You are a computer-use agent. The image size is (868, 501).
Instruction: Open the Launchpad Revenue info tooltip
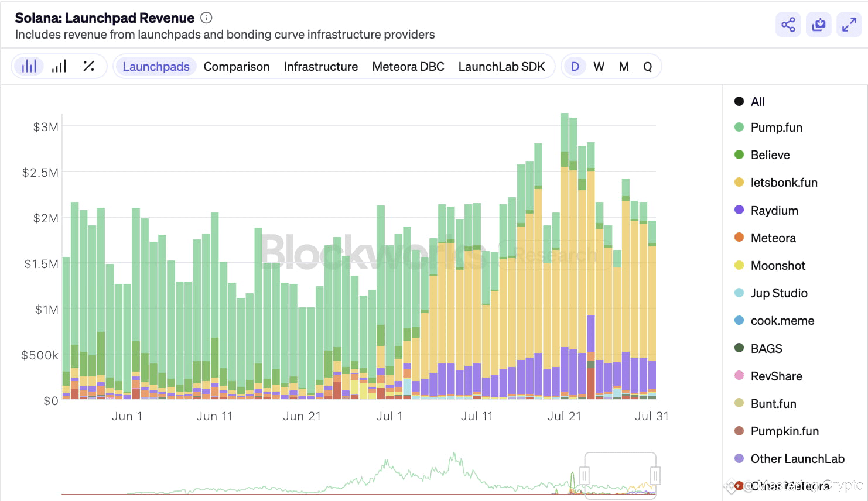coord(206,18)
